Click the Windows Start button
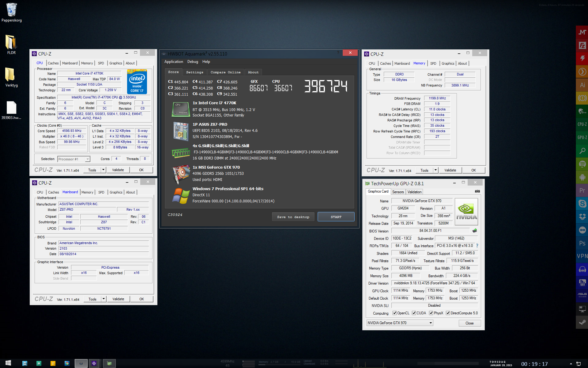Screen dimensions: 588x368 coord(8,363)
